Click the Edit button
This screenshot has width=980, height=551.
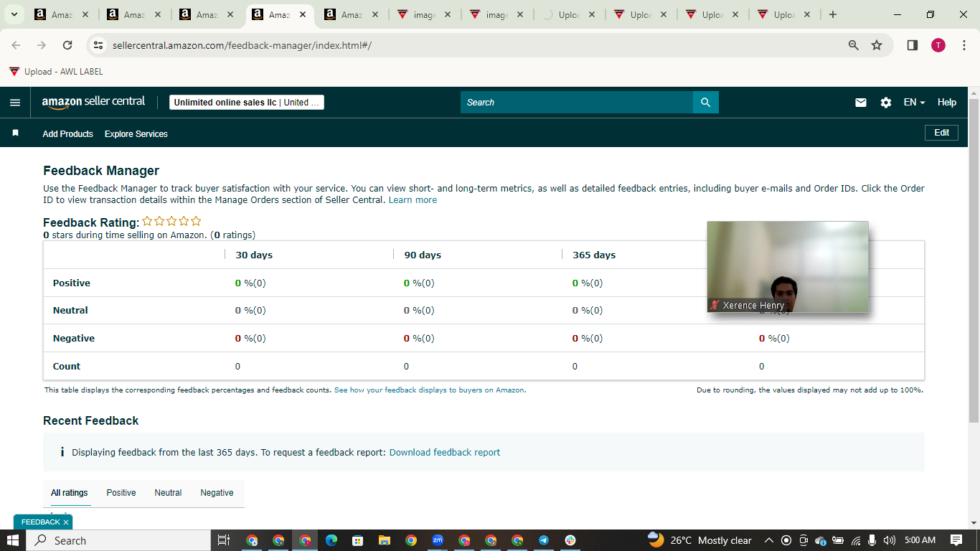pyautogui.click(x=941, y=133)
